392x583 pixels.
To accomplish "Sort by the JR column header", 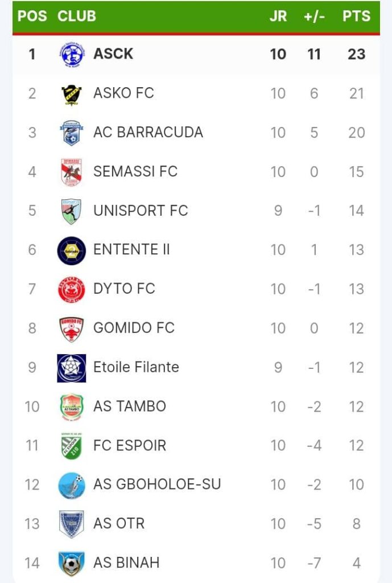I will [x=278, y=16].
